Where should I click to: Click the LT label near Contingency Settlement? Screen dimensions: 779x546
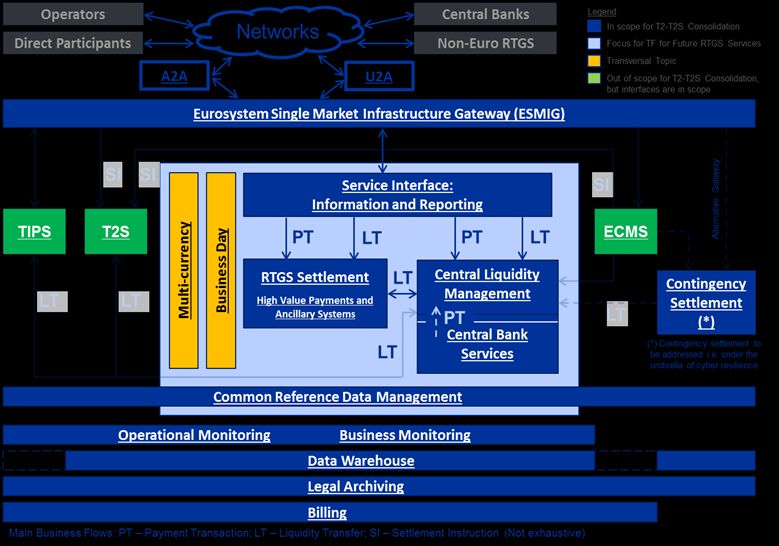(x=617, y=314)
